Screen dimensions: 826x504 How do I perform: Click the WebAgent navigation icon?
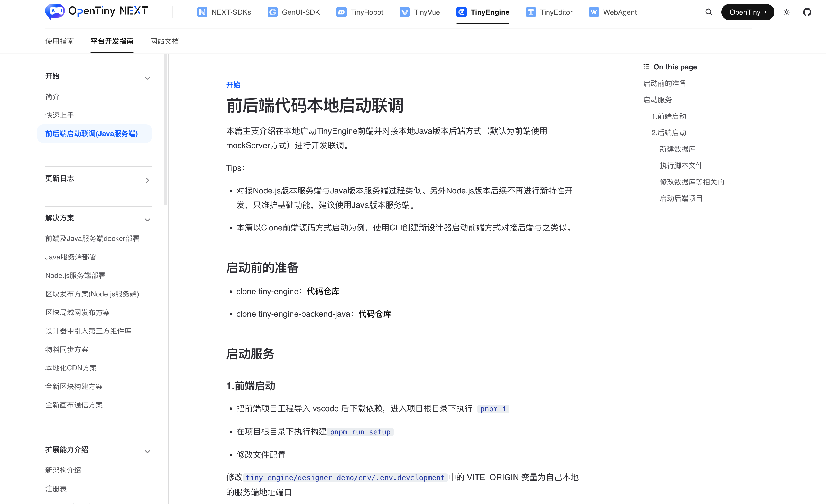click(x=593, y=12)
